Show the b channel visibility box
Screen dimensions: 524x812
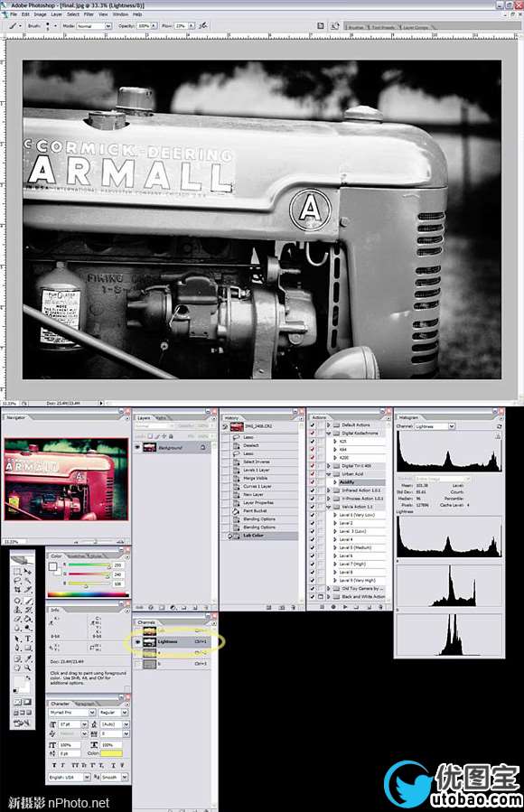(x=137, y=664)
